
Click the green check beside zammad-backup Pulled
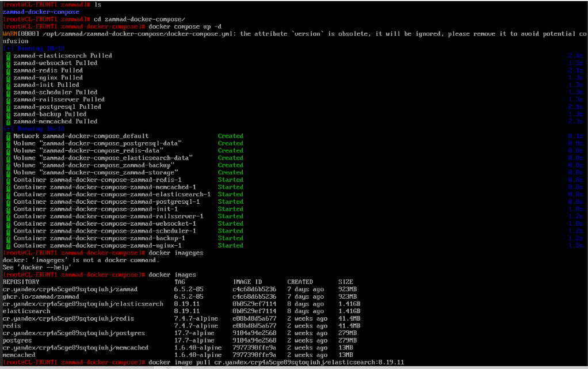pyautogui.click(x=8, y=114)
